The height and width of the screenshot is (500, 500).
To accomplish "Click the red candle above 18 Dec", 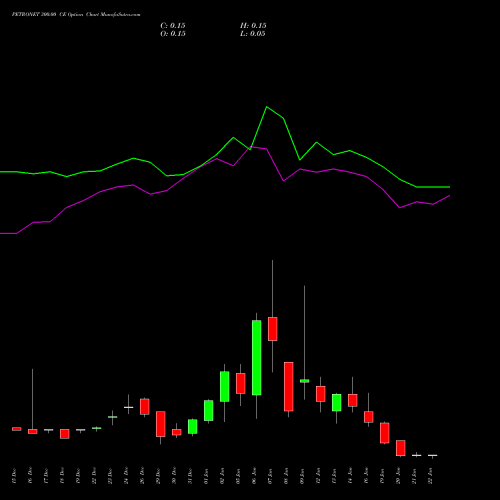I will click(65, 434).
